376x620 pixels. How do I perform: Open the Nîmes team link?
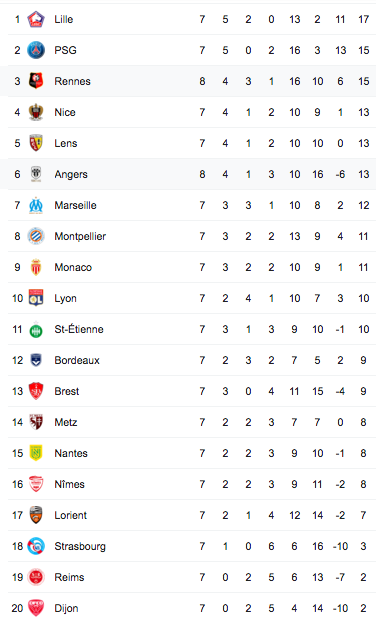(x=69, y=484)
